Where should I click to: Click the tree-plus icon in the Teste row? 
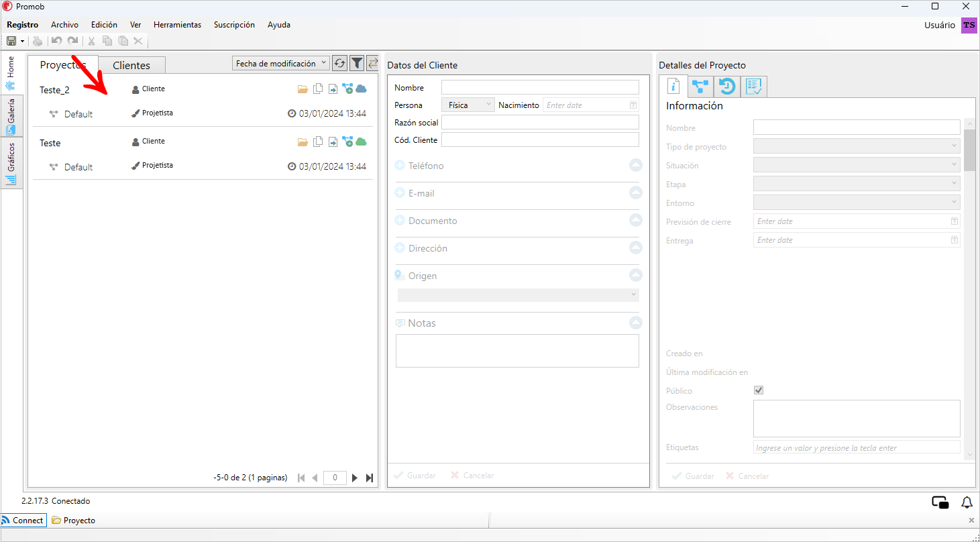point(347,142)
